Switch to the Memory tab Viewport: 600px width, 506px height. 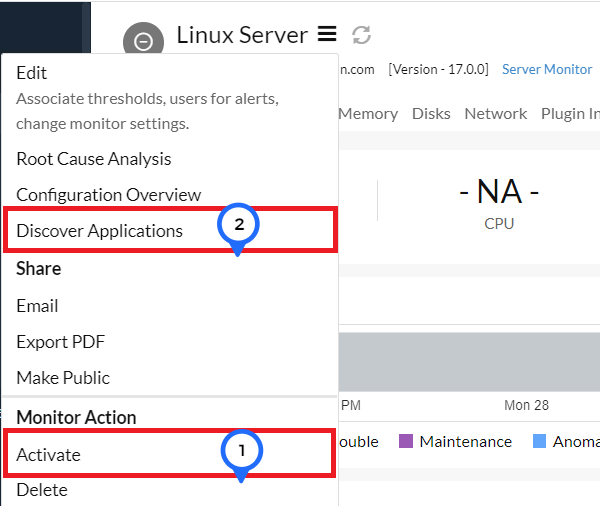coord(367,114)
